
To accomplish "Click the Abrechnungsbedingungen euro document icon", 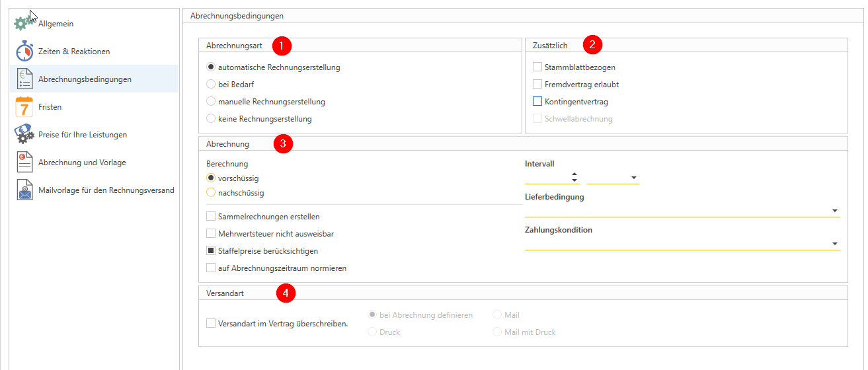I will 24,79.
